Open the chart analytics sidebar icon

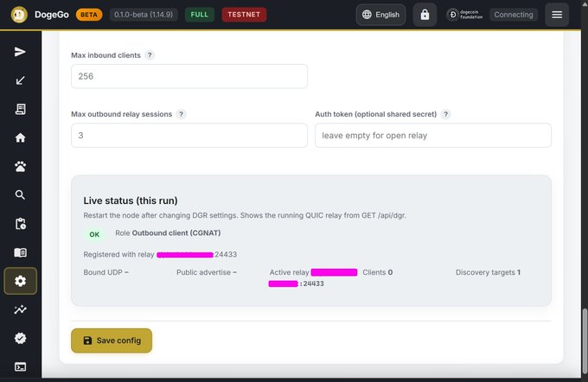pos(20,309)
